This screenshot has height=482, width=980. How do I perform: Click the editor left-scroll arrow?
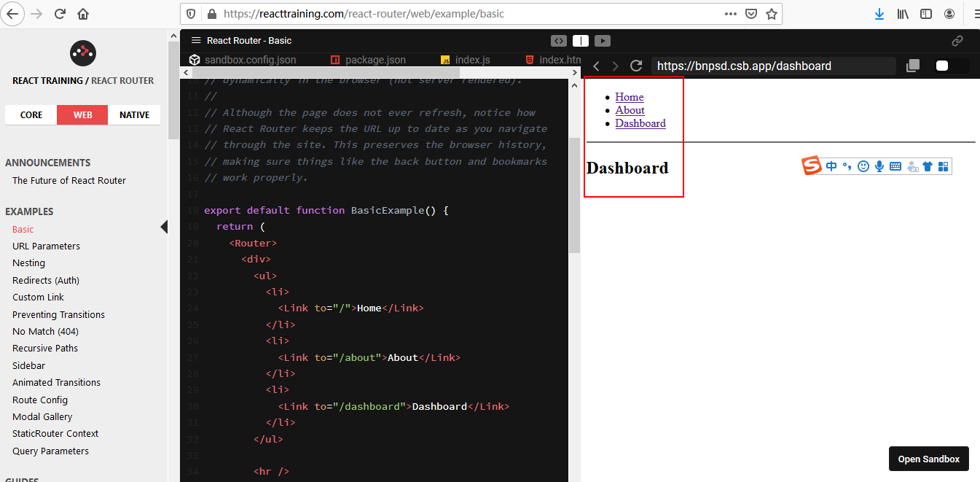tap(187, 72)
